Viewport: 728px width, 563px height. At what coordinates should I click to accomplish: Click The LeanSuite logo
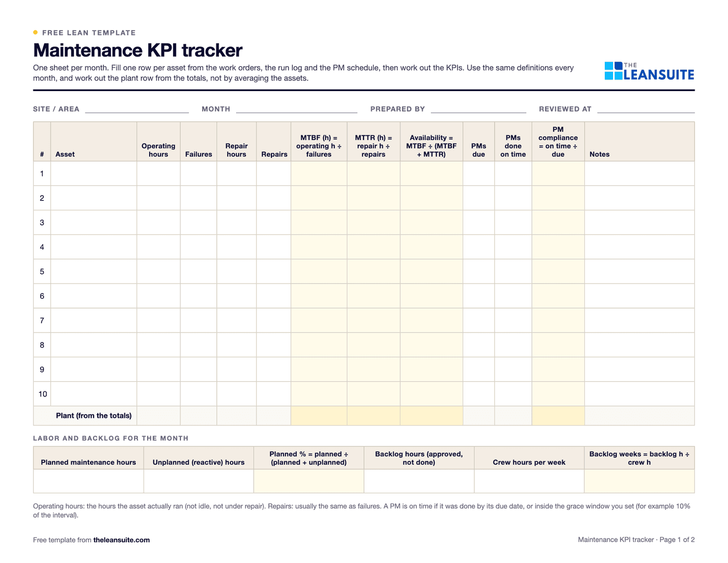(649, 71)
